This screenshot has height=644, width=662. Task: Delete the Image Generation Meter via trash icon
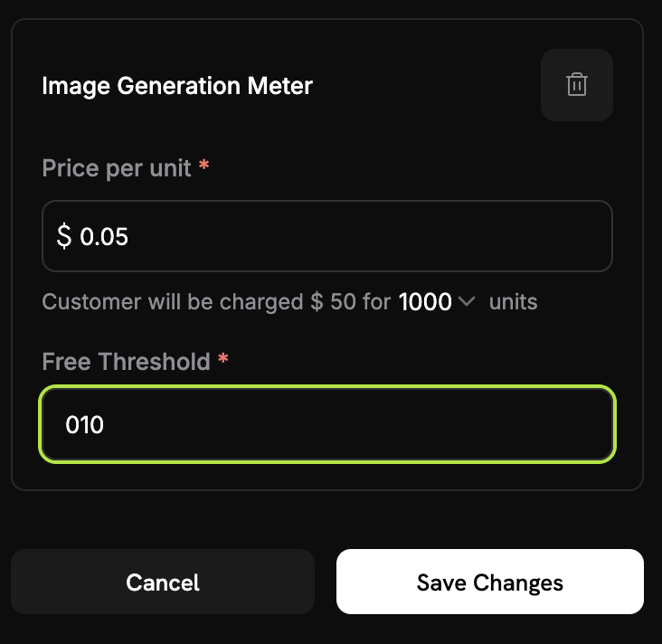coord(577,85)
